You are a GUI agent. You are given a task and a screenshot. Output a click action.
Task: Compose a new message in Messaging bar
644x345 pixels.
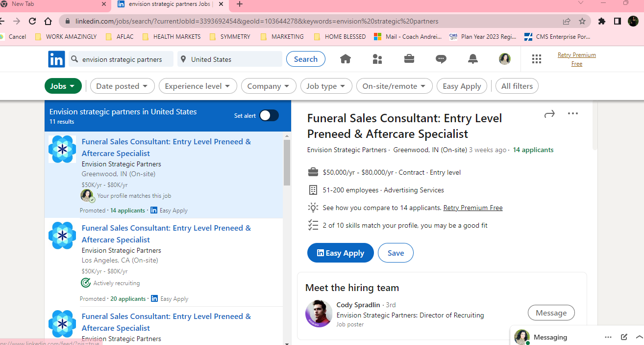[624, 337]
